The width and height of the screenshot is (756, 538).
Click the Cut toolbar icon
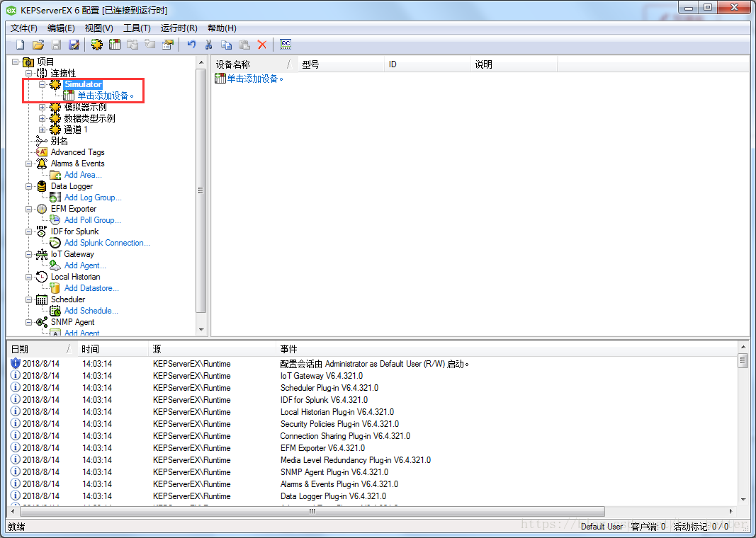coord(208,44)
